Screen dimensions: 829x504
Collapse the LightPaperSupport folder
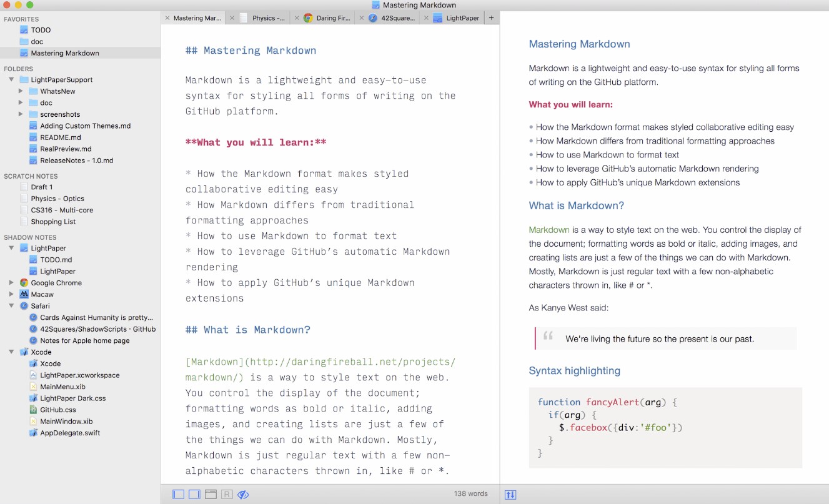pos(11,79)
